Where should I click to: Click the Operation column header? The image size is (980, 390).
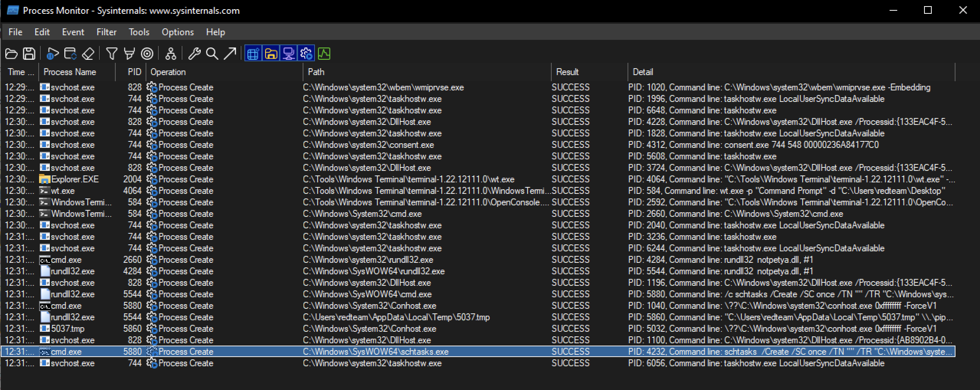(225, 72)
